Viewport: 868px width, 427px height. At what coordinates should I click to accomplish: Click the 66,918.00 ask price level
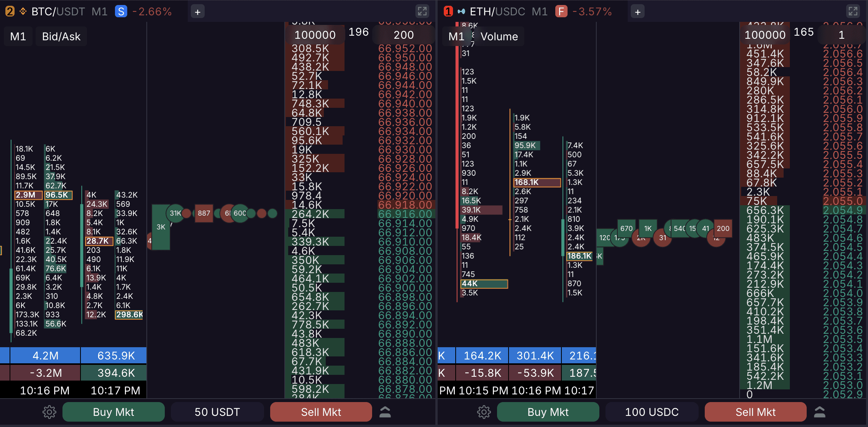pos(405,205)
